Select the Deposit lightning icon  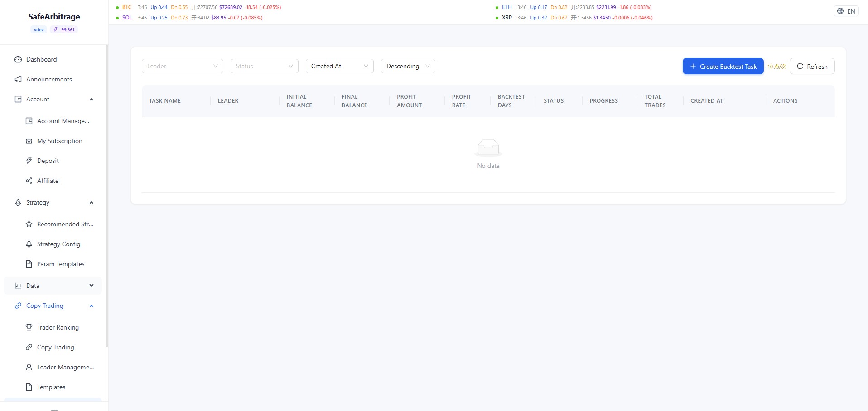point(29,161)
